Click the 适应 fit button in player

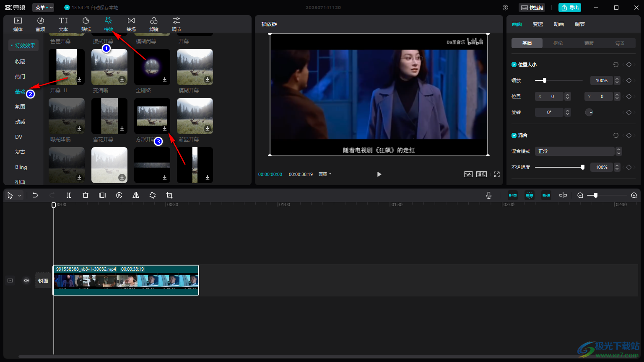[481, 174]
